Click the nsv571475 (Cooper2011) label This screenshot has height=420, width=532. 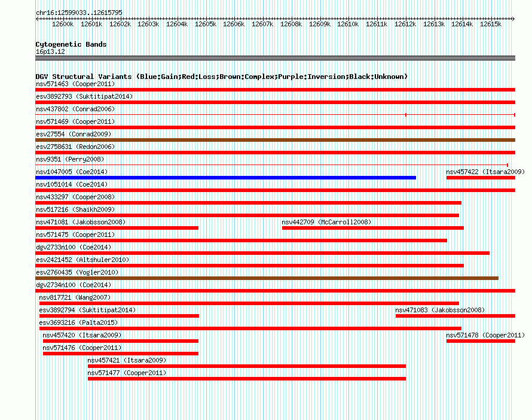(75, 235)
